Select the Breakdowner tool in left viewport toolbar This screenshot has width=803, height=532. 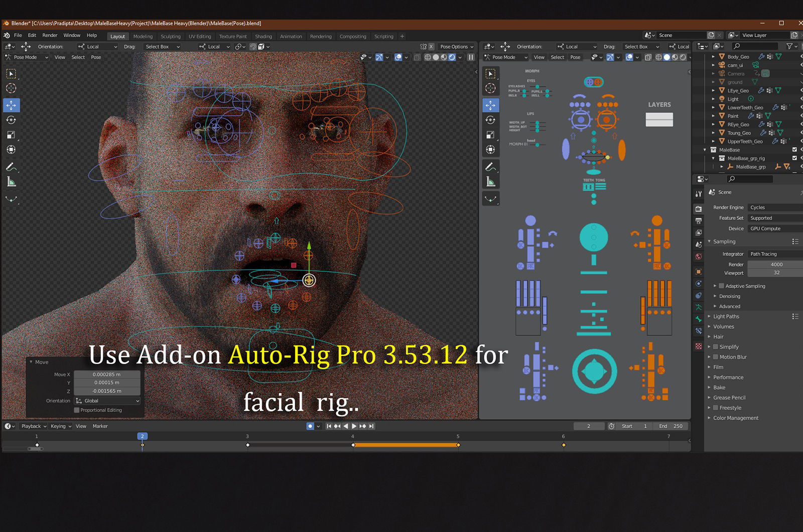pos(11,199)
